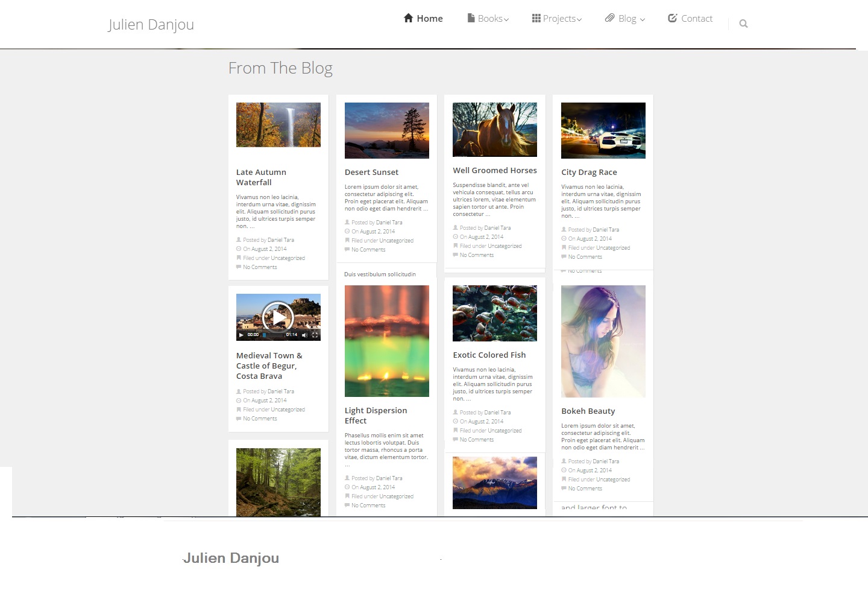Click Uncategorized under Medieval Town post
Screen dimensions: 868x596
pyautogui.click(x=288, y=410)
